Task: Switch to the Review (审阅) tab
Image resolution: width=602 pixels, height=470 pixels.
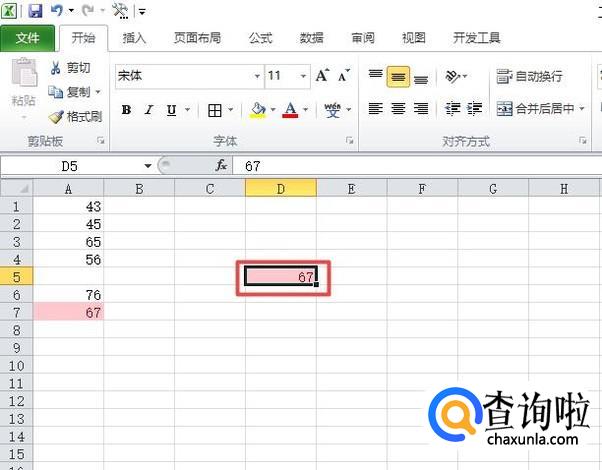Action: [363, 38]
